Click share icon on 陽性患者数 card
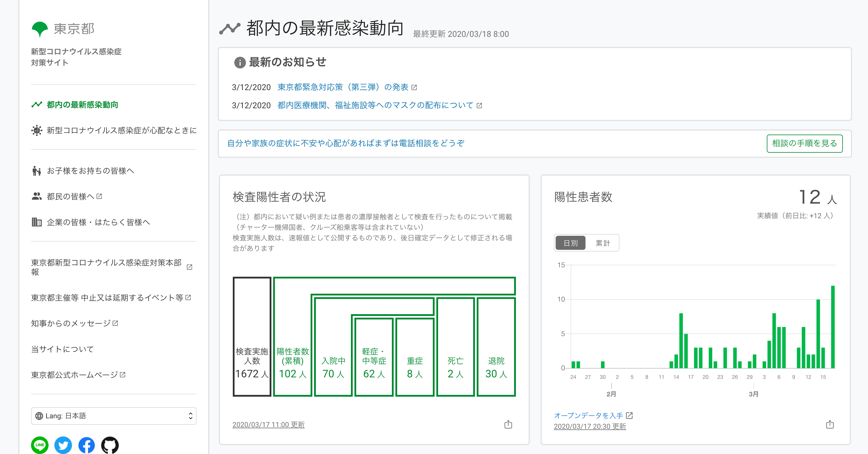The image size is (868, 454). (830, 424)
